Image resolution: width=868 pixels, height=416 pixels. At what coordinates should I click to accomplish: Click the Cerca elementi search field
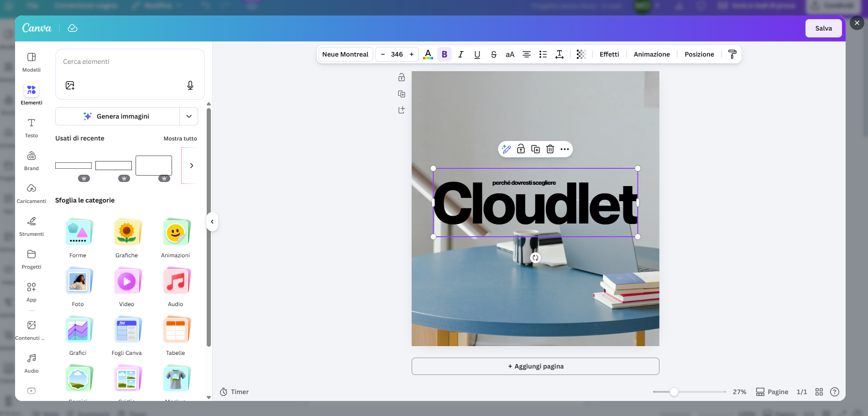click(x=130, y=62)
